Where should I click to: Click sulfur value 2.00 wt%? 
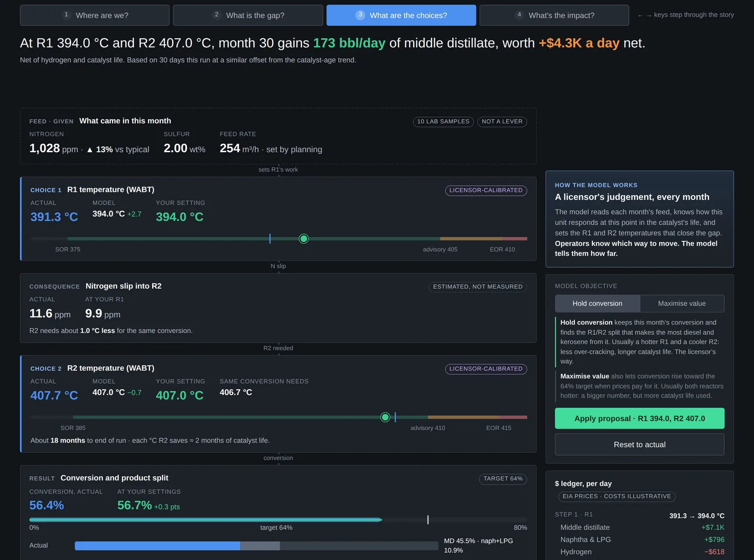(x=184, y=148)
